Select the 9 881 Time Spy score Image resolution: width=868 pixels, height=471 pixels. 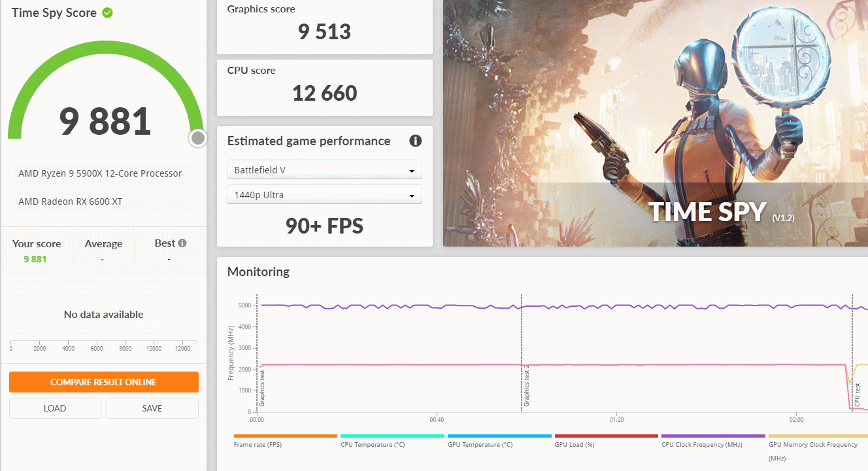coord(105,121)
